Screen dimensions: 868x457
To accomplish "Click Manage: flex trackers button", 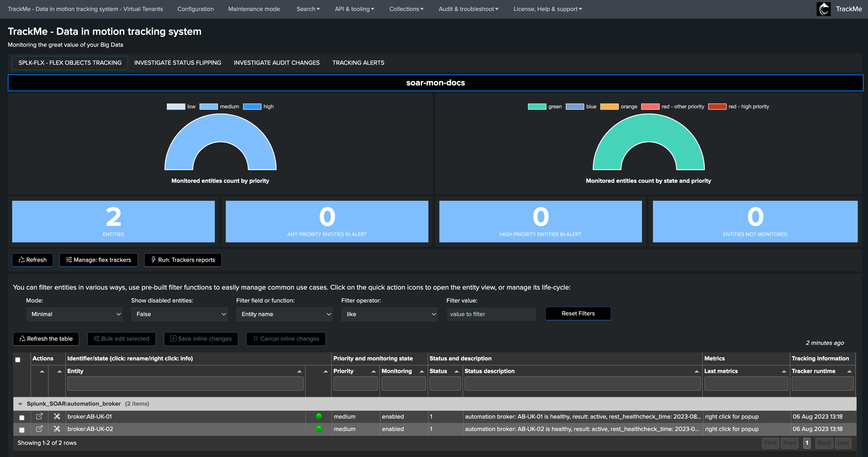I will click(x=98, y=260).
